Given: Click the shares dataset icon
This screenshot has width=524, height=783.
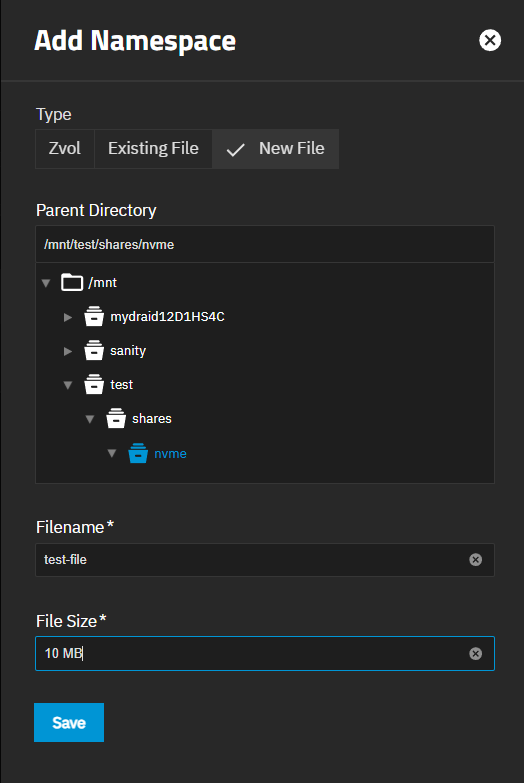Looking at the screenshot, I should click(116, 418).
